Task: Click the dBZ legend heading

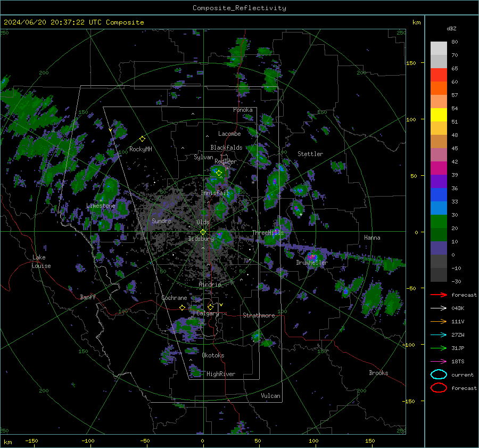Action: pyautogui.click(x=451, y=28)
